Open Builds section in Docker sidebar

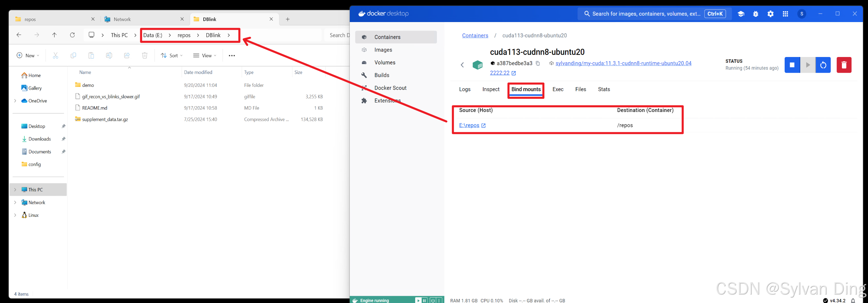point(396,75)
